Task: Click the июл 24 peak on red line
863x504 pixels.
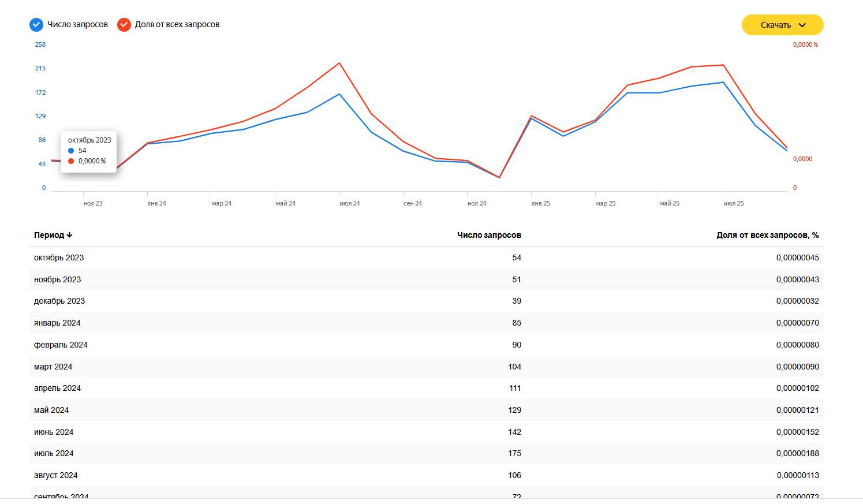Action: (339, 63)
